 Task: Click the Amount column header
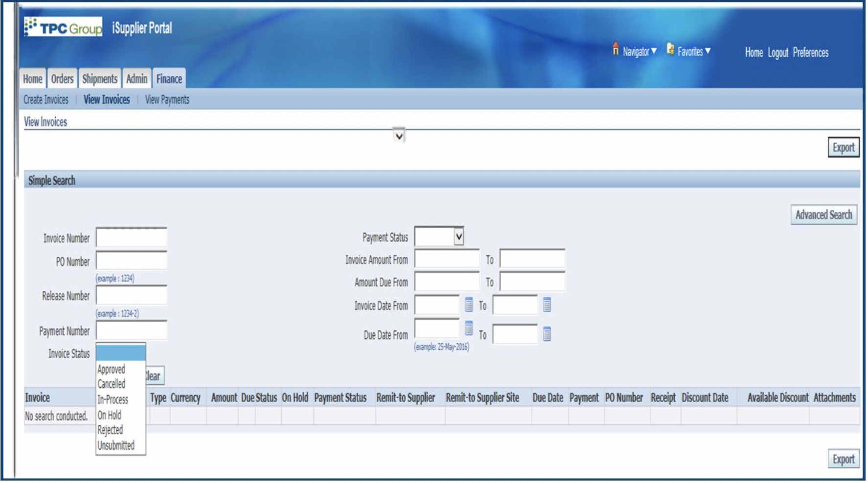(224, 397)
